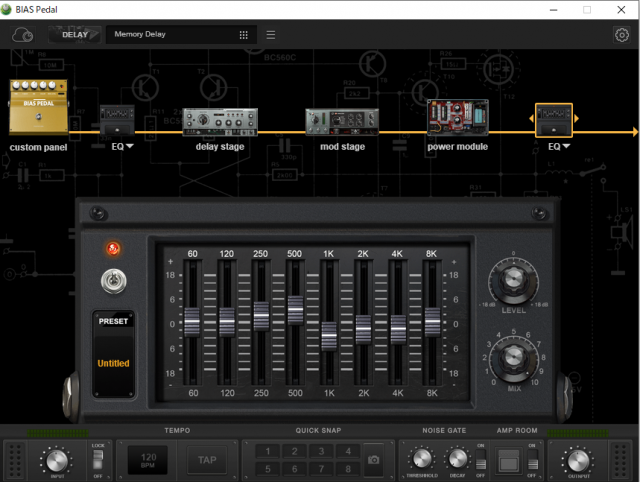Viewport: 640px width, 482px height.
Task: Select Quick Snap slot 4
Action: point(348,451)
